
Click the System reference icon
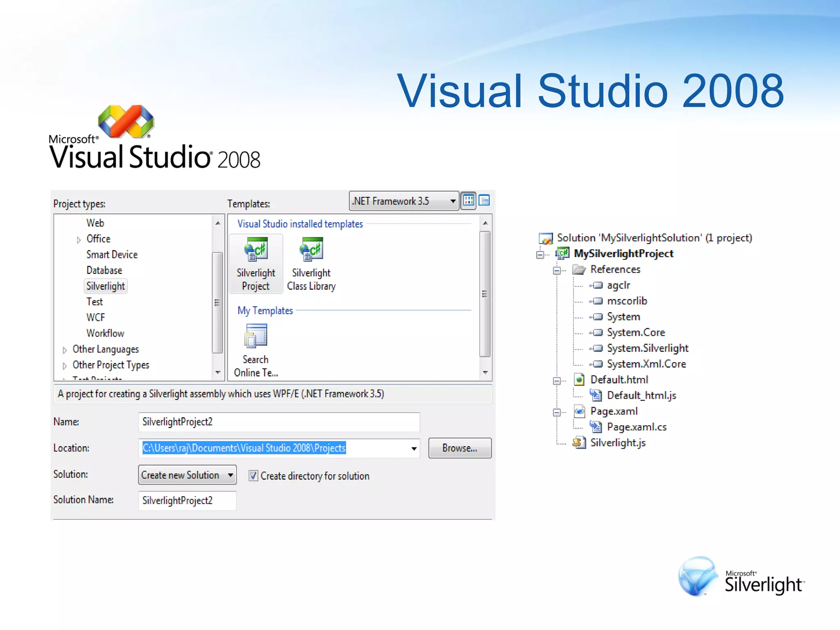[596, 317]
